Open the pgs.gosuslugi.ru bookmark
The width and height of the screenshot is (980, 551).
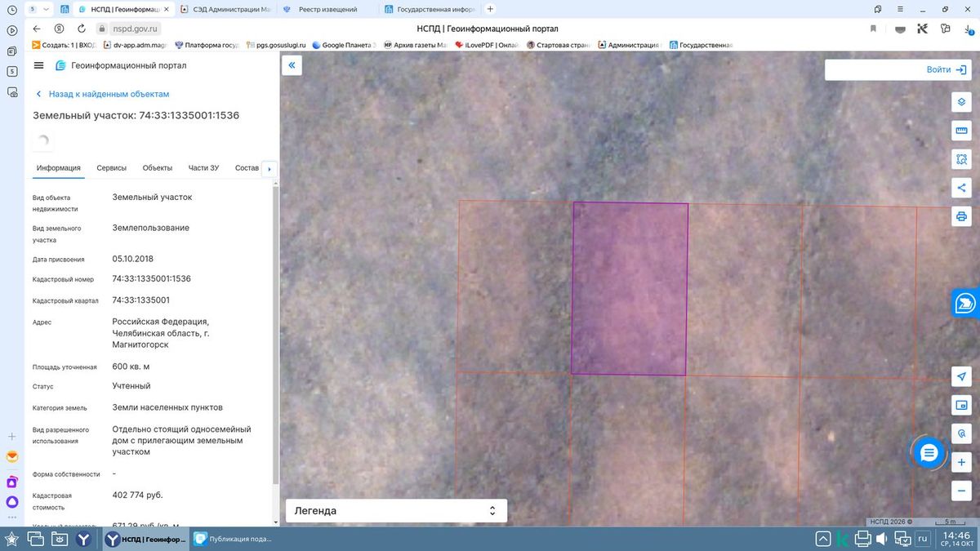click(278, 45)
